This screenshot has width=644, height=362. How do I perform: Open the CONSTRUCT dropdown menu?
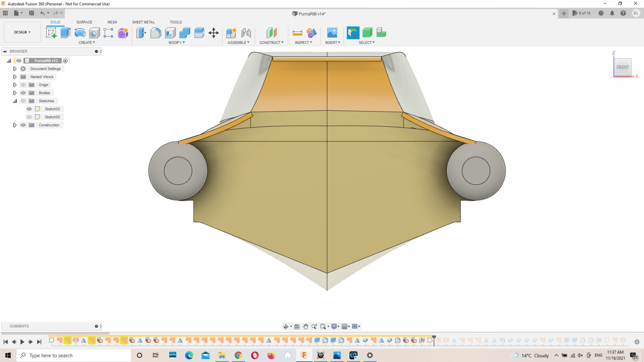[272, 43]
